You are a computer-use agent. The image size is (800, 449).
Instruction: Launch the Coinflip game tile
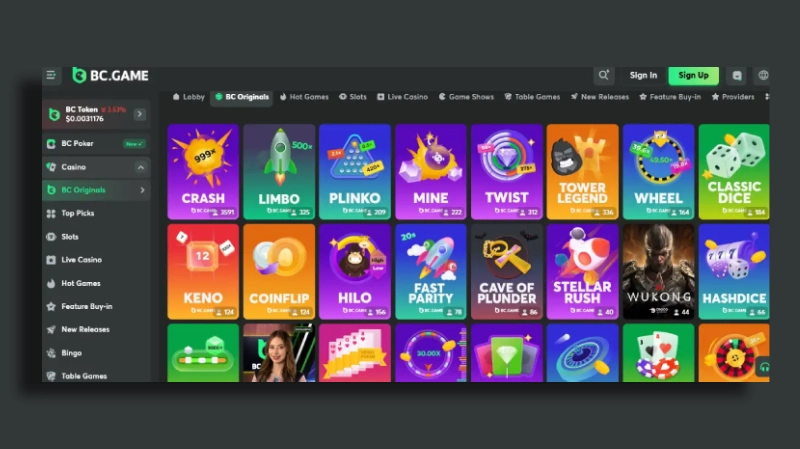coord(279,271)
